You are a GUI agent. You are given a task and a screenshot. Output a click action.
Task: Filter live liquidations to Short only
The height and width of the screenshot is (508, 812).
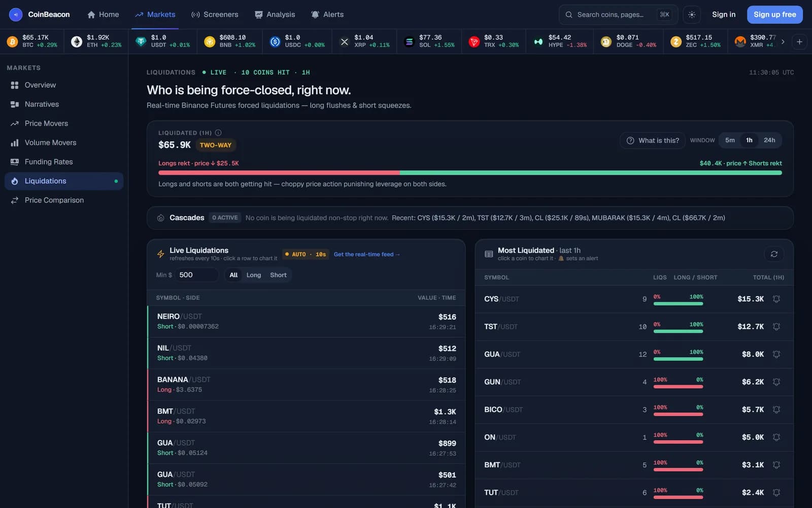278,275
